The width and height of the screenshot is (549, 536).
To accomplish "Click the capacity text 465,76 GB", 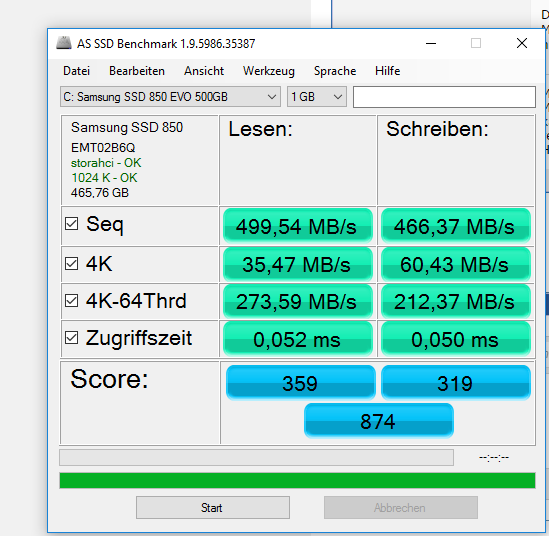I will (100, 193).
